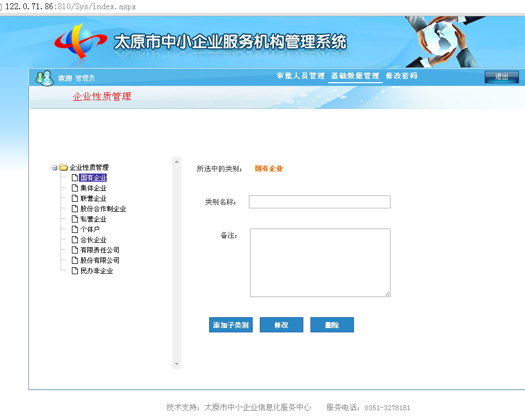Viewport: 525px width, 420px height.
Task: Select 国有企业 in the tree
Action: (93, 177)
